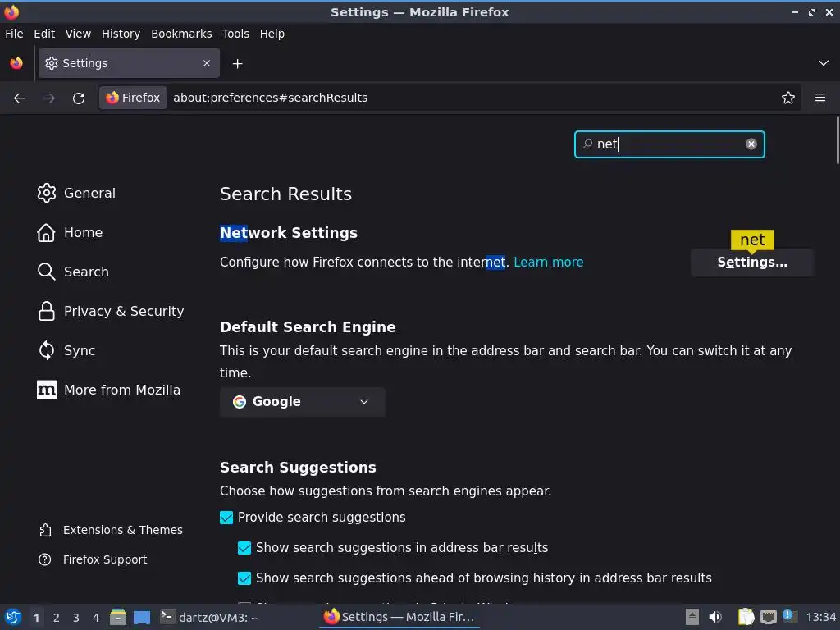Expand the list all tabs chevron

tap(824, 63)
